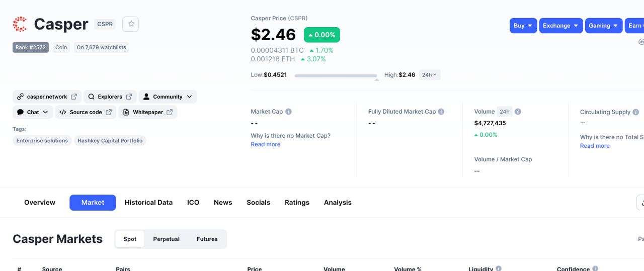Image resolution: width=644 pixels, height=271 pixels.
Task: Sort markets by Source column header
Action: click(52, 269)
